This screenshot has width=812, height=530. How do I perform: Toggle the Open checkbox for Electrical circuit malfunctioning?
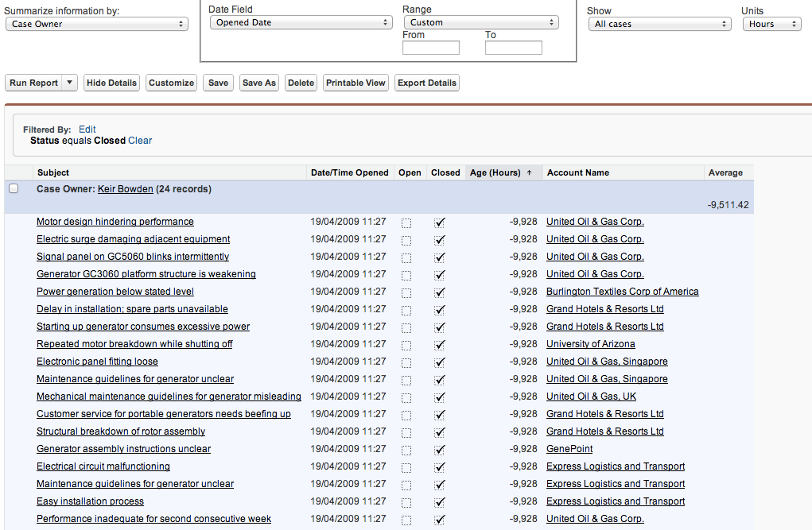click(406, 466)
